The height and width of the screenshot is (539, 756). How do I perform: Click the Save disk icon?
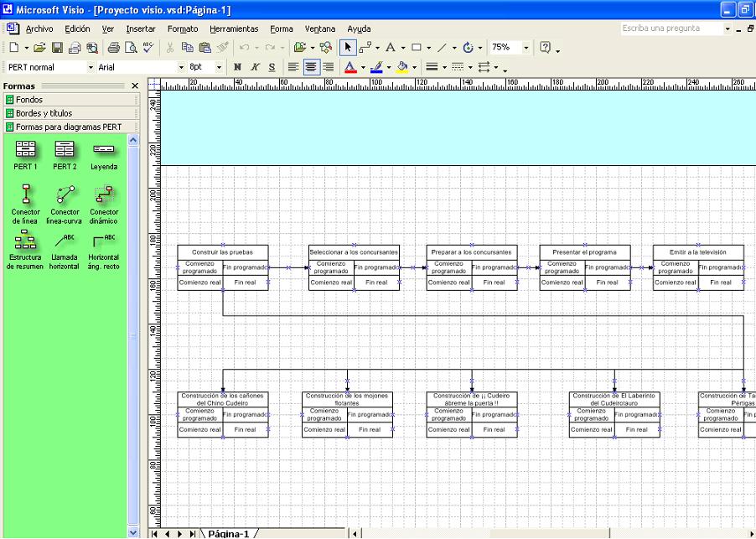[x=58, y=48]
